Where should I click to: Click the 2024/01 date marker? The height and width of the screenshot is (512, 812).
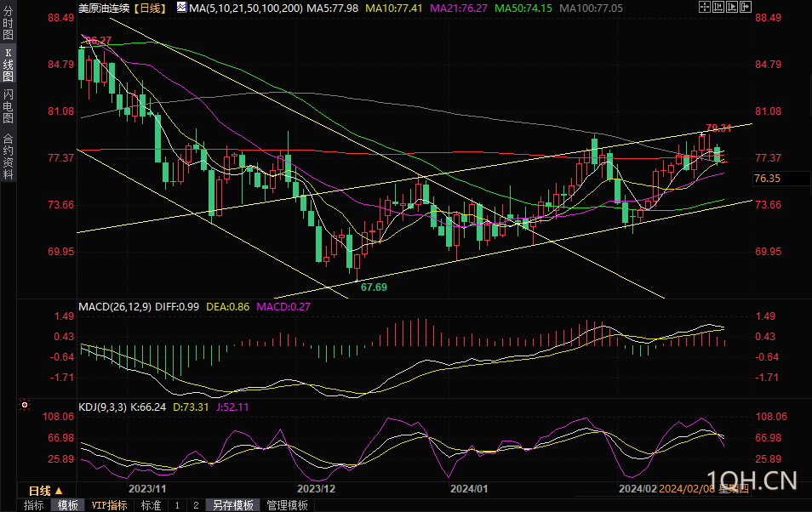pyautogui.click(x=469, y=489)
